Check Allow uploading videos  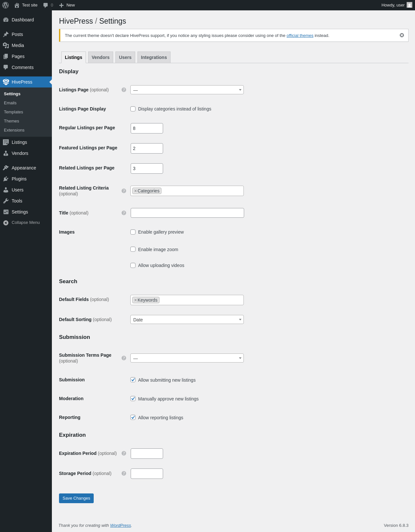(133, 265)
